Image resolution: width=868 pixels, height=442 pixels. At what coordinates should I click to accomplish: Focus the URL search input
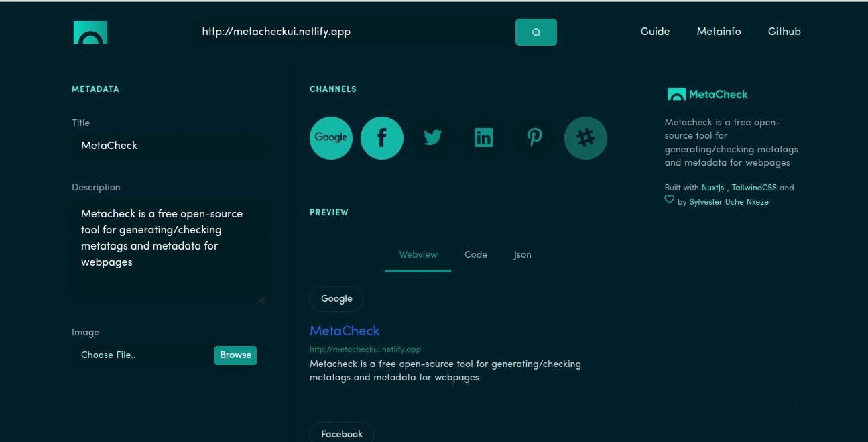coord(354,32)
